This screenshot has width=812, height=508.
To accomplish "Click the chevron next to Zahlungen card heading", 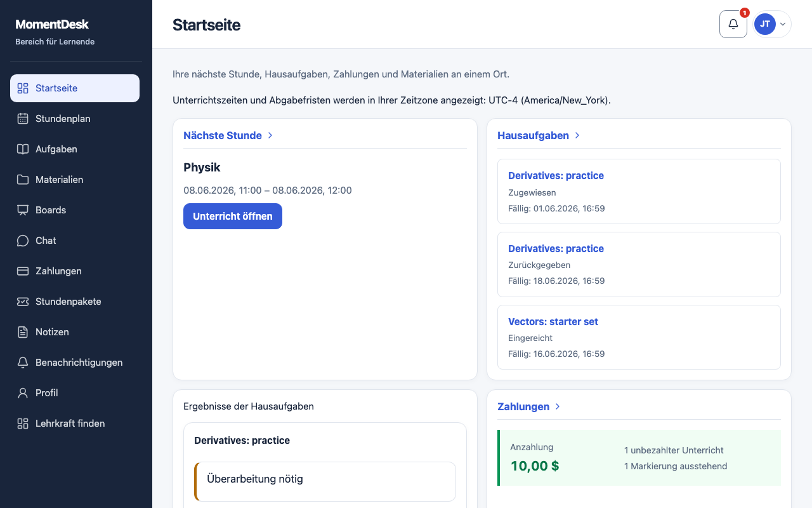I will (558, 406).
